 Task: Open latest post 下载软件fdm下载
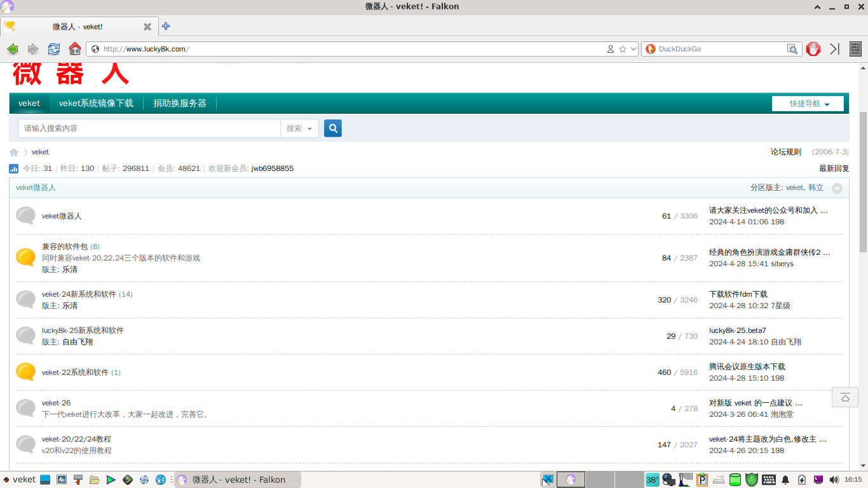tap(738, 294)
